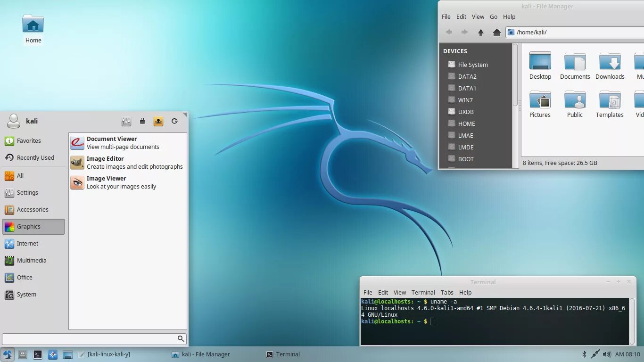Viewport: 644px width, 362px height.
Task: Click the Home folder toolbar icon in File Manager
Action: pyautogui.click(x=496, y=32)
